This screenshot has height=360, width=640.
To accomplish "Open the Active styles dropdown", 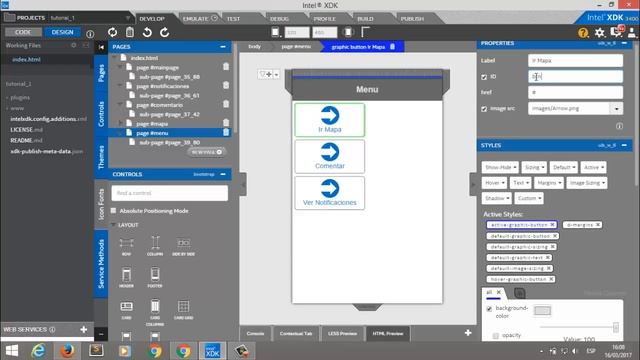I will click(593, 167).
